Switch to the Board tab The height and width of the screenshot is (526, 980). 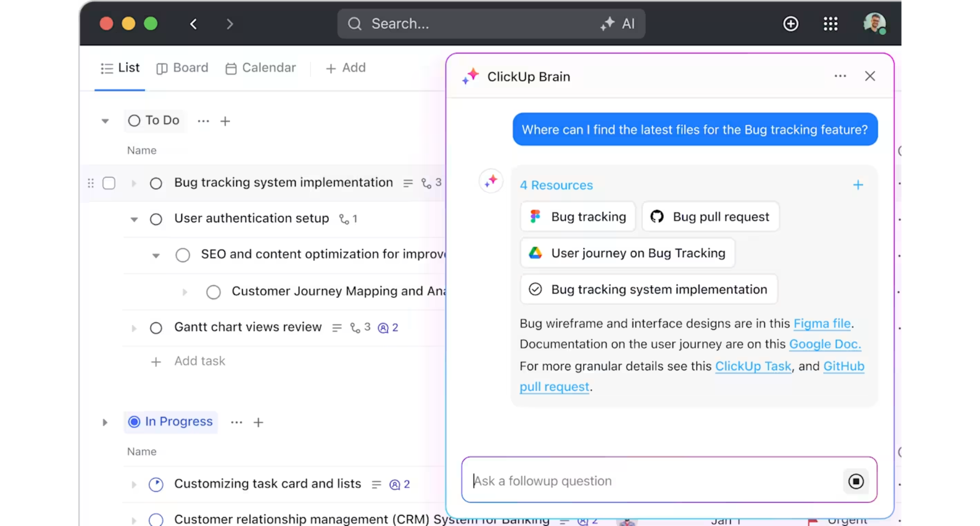[x=182, y=68]
